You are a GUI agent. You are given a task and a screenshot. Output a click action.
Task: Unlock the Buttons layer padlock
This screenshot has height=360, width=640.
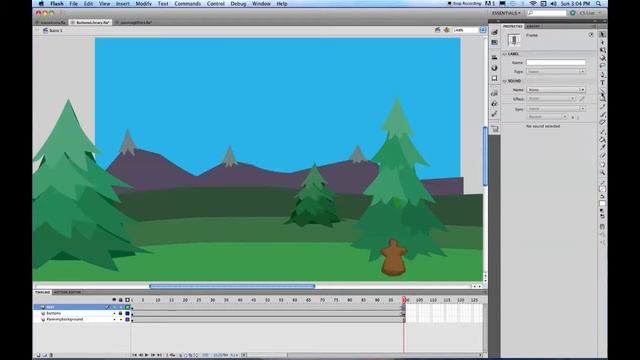coord(120,313)
